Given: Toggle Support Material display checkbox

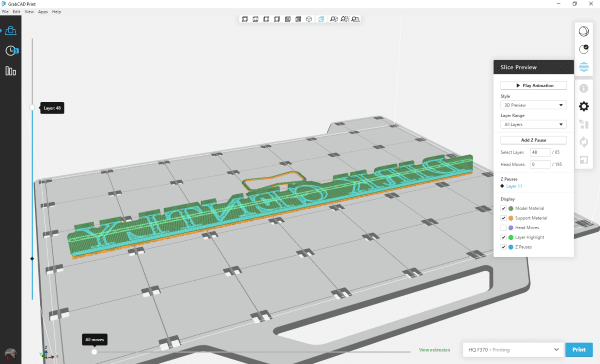Looking at the screenshot, I should (x=503, y=218).
